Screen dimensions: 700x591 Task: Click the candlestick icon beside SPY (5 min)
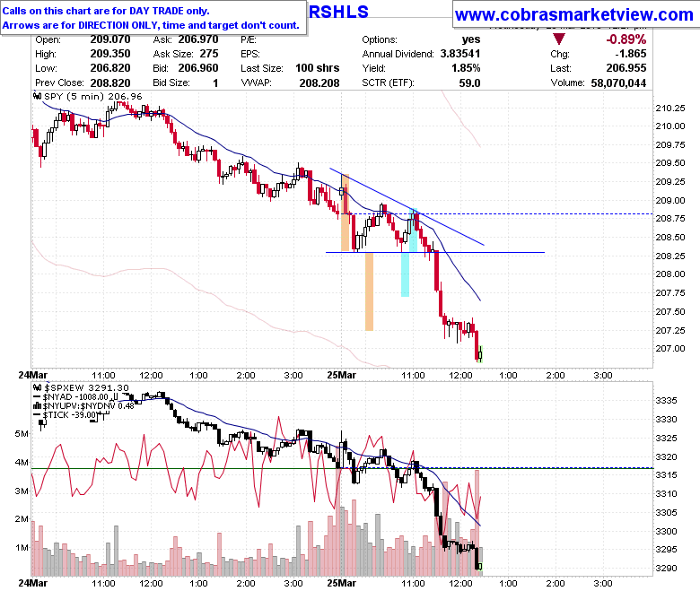tap(38, 96)
